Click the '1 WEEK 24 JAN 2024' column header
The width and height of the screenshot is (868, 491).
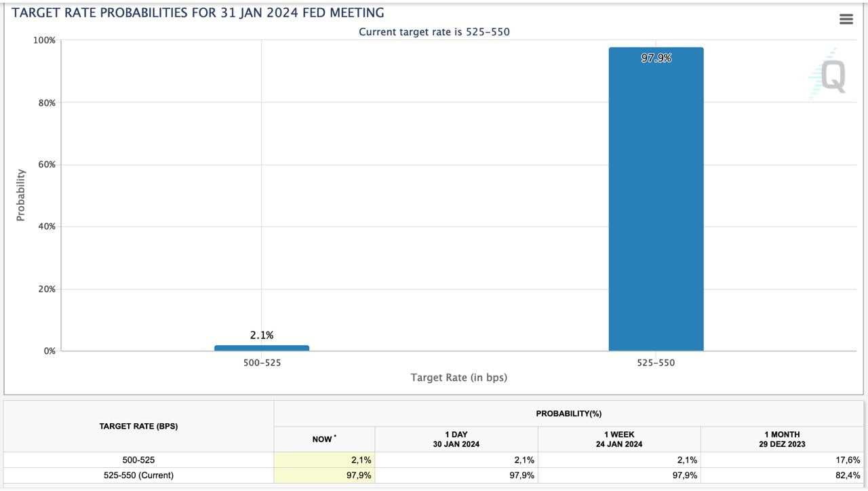(618, 439)
